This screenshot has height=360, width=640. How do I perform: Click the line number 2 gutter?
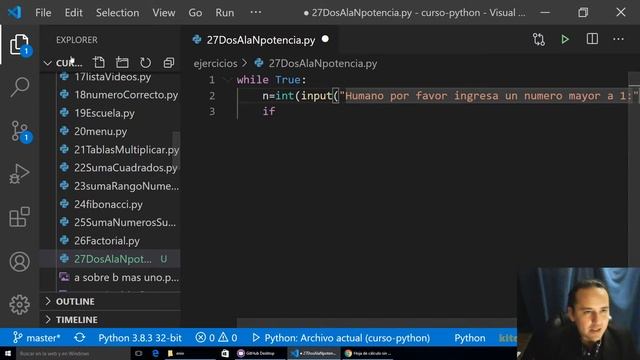point(212,96)
